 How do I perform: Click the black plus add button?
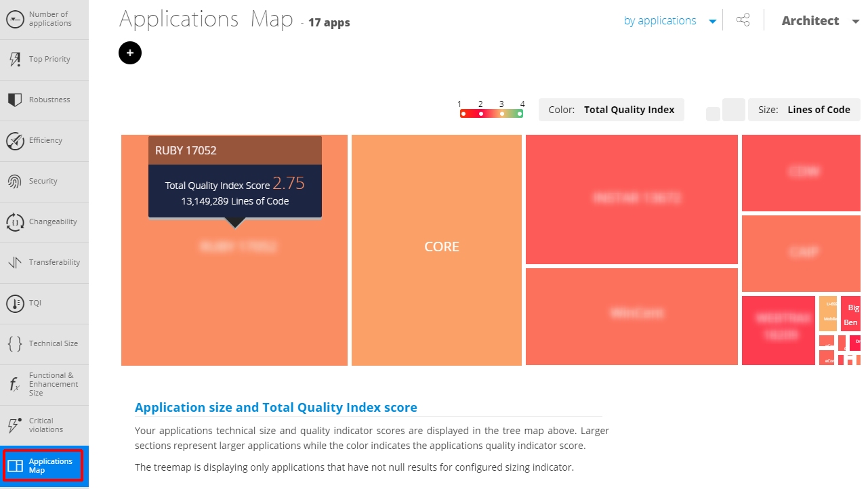tap(130, 53)
